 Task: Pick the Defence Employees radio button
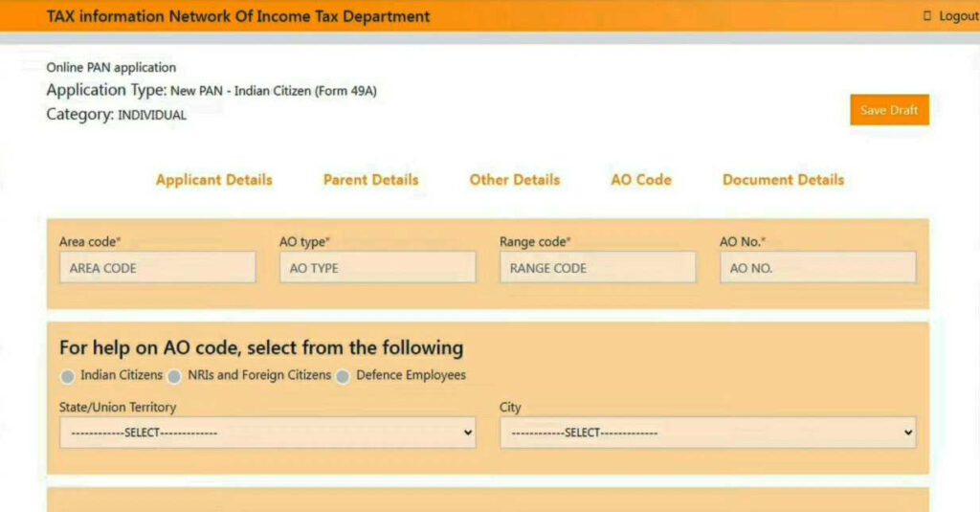[x=343, y=376]
